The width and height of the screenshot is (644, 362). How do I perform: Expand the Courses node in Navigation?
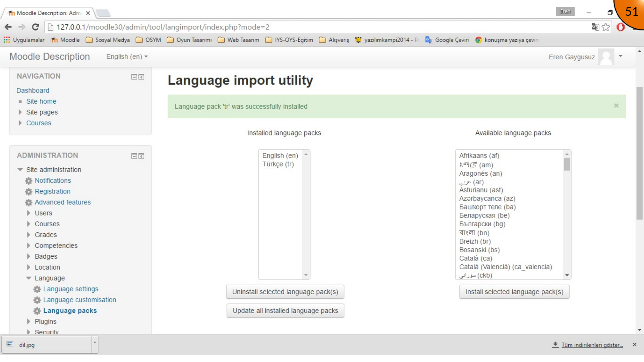coord(20,123)
